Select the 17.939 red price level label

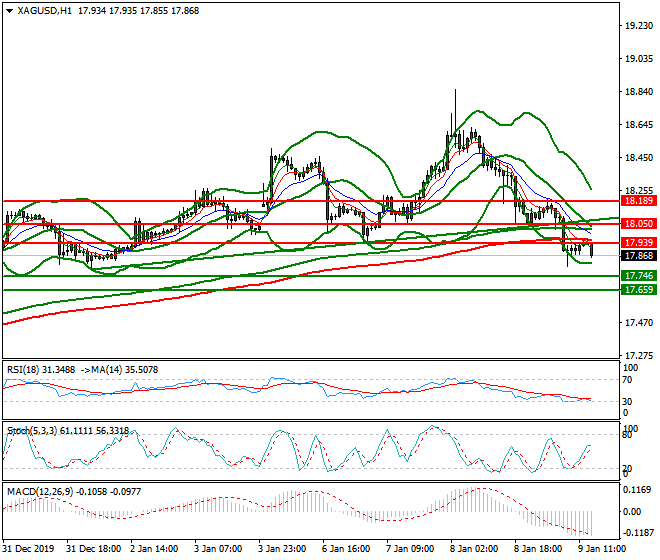point(639,243)
